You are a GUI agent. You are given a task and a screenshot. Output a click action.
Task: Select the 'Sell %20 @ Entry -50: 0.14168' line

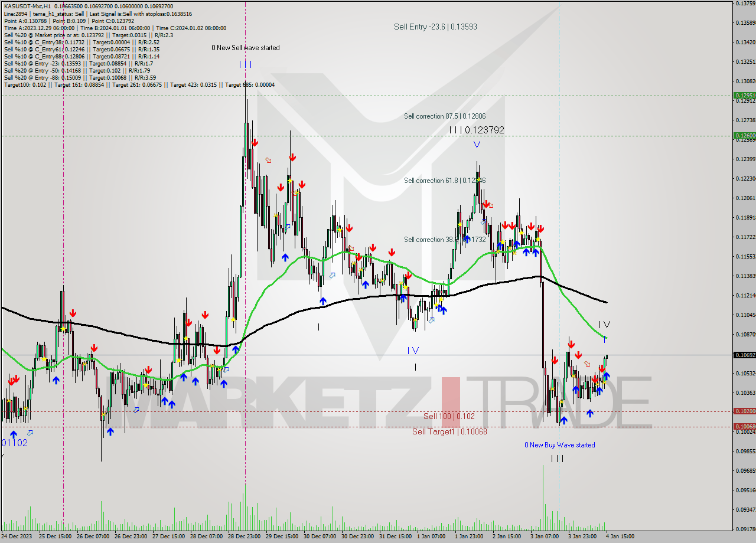pyautogui.click(x=77, y=70)
